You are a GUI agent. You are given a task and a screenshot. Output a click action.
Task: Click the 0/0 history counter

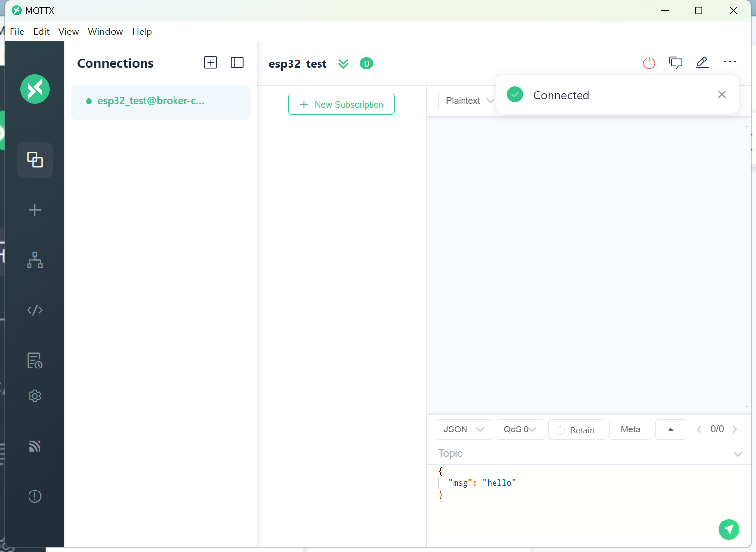pos(717,429)
